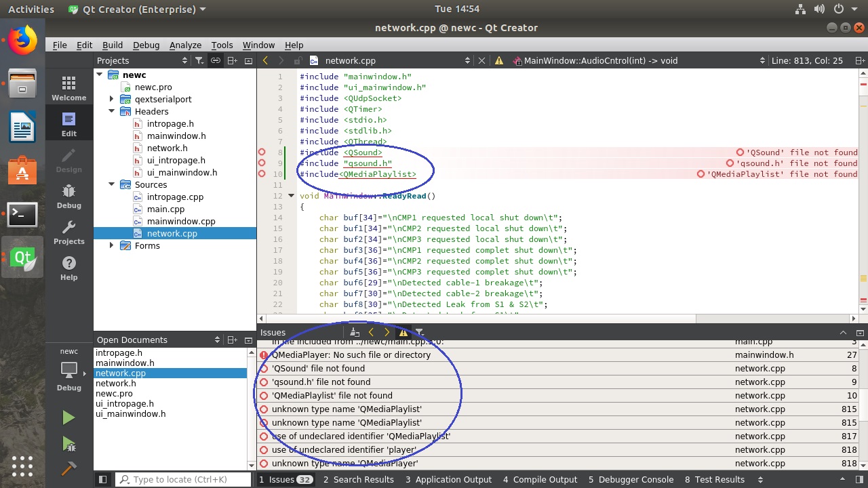The height and width of the screenshot is (488, 868).
Task: Open intropage.h from Open Documents
Action: click(119, 352)
